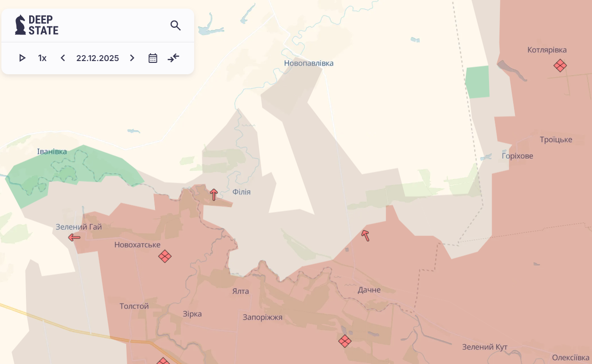Click the compare arrows icon
Viewport: 592px width, 364px height.
(x=174, y=58)
